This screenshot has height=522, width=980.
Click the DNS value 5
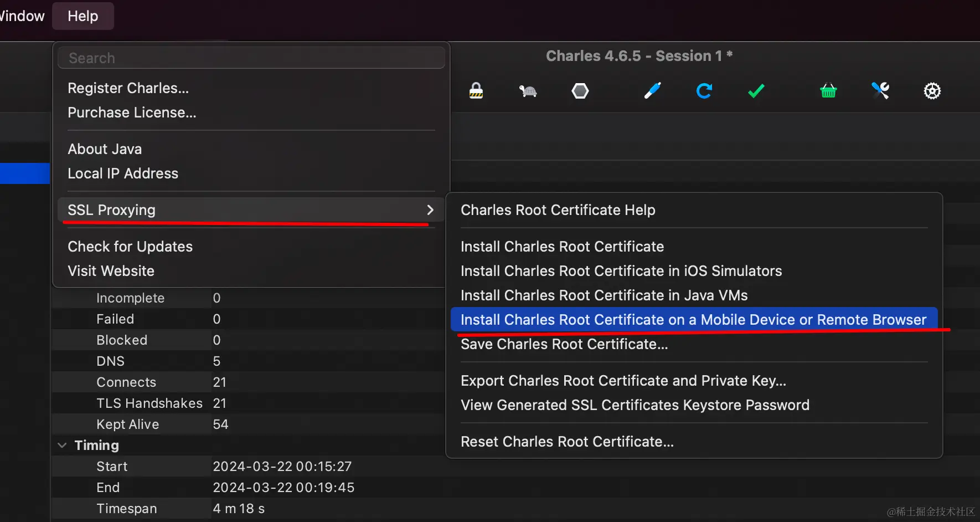point(216,361)
